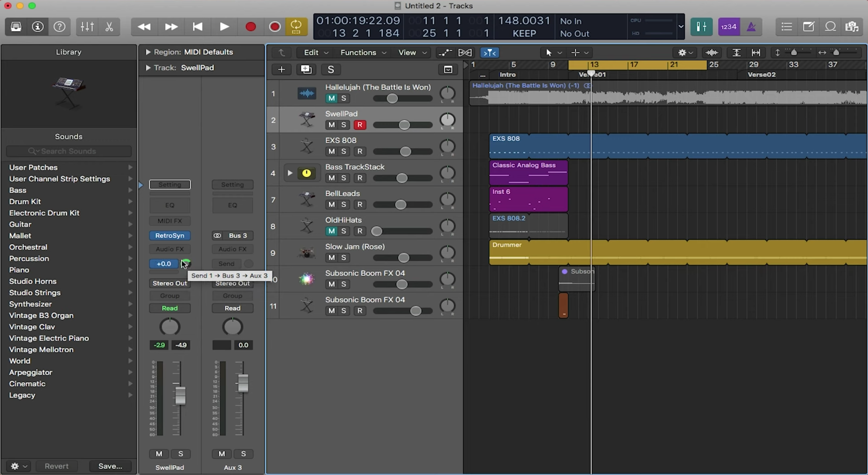Show the Mixer via sliders icon
The width and height of the screenshot is (868, 475).
click(87, 26)
